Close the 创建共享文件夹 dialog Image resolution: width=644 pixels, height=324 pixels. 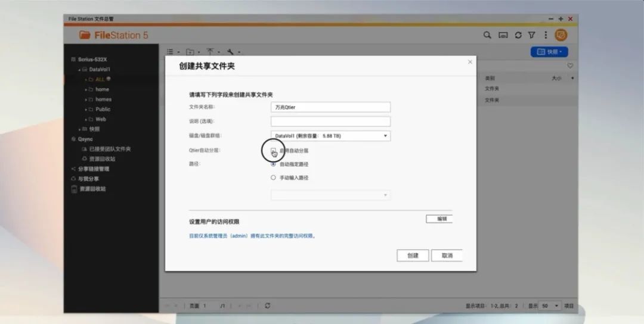click(470, 62)
